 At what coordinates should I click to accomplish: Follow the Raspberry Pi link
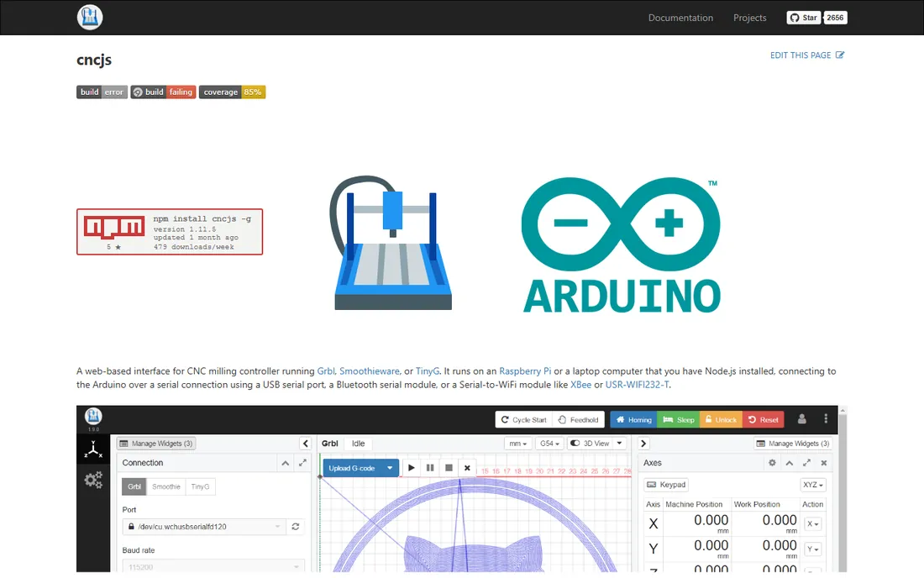click(525, 371)
